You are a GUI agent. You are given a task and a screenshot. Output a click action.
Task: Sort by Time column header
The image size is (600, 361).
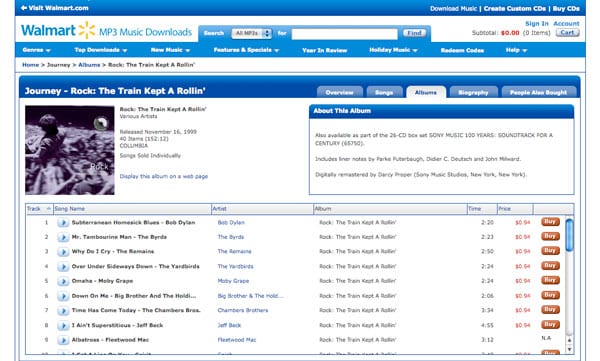[482, 209]
